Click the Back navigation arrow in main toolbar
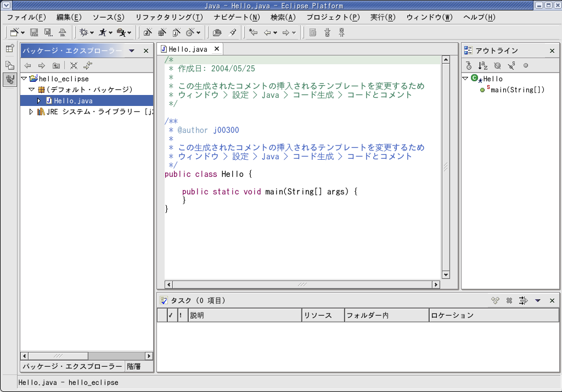The image size is (562, 392). click(267, 32)
